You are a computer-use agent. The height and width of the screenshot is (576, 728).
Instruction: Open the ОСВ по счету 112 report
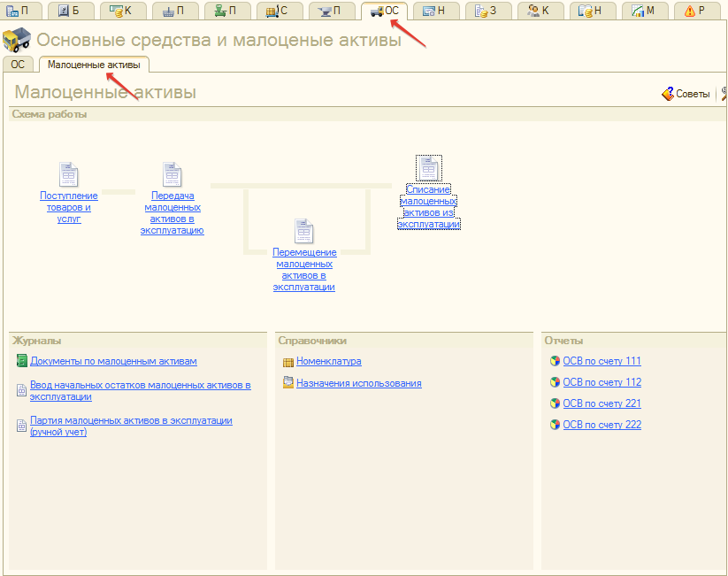pyautogui.click(x=602, y=382)
